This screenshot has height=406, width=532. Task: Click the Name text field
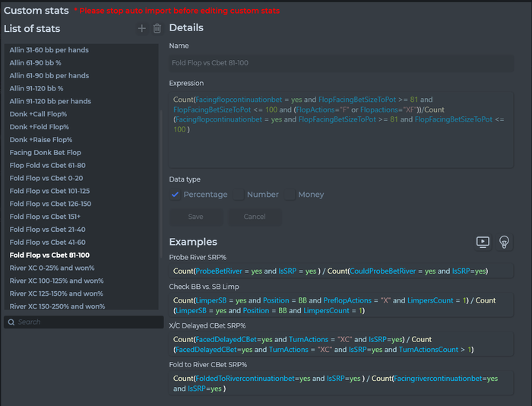tap(341, 64)
